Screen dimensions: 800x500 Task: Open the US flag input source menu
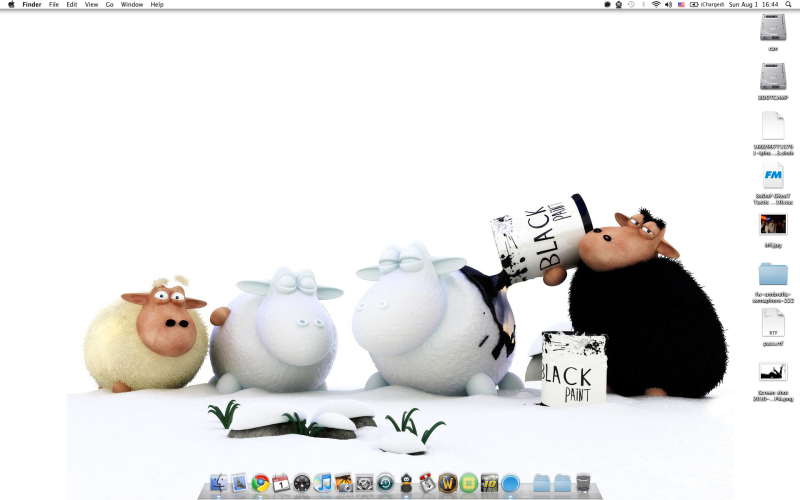pyautogui.click(x=681, y=5)
